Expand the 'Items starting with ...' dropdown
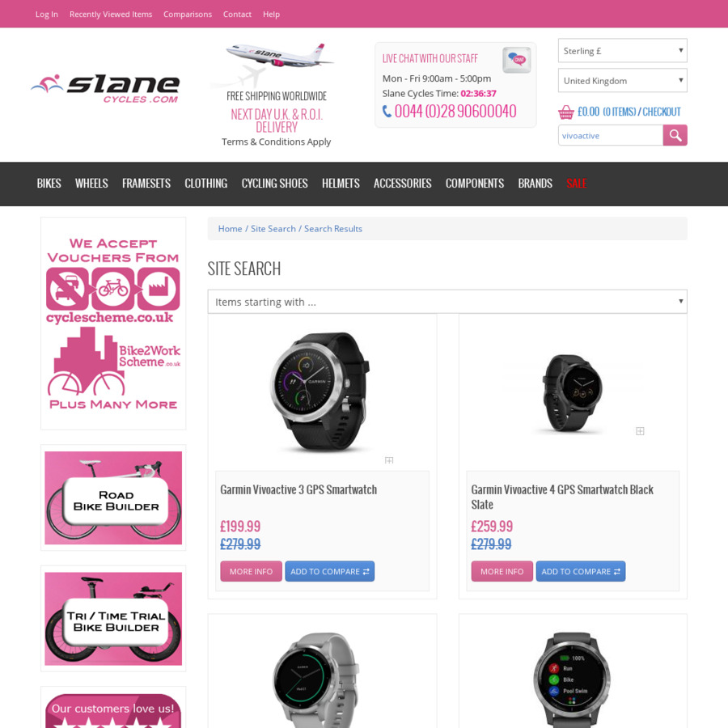 tap(447, 302)
